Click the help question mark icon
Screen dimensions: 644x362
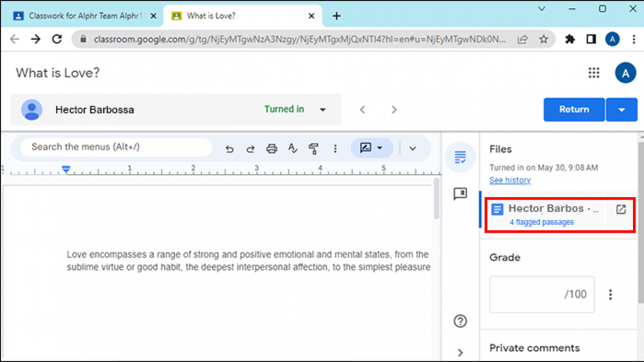pos(460,321)
